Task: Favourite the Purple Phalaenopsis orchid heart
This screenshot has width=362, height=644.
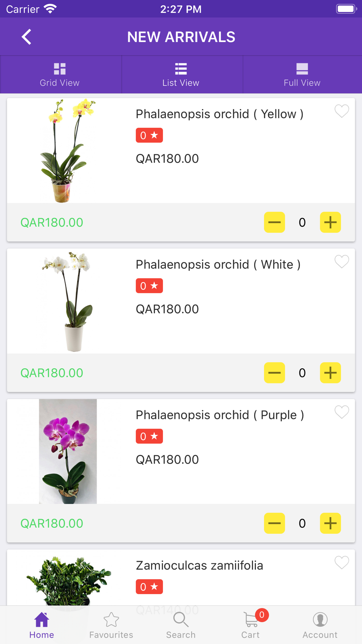Action: tap(341, 412)
